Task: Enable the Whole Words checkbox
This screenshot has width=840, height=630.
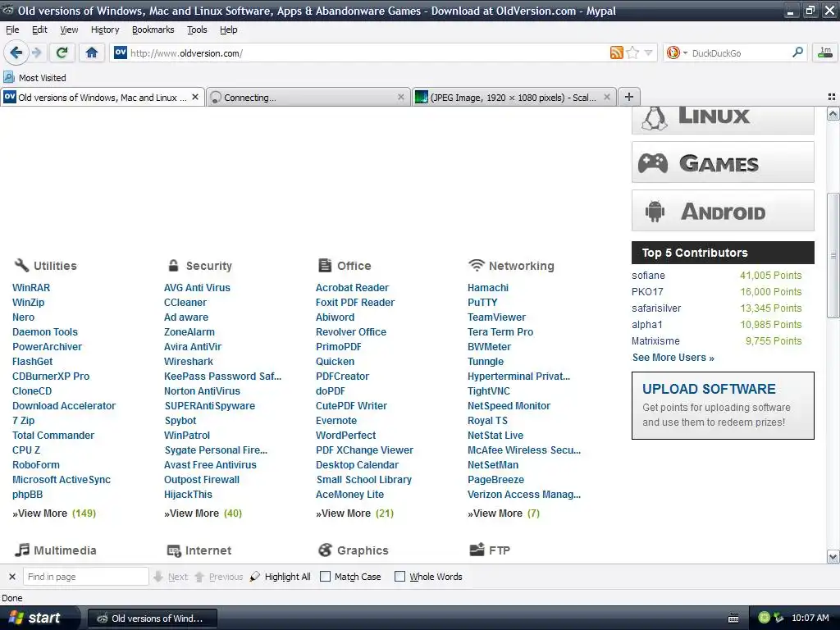Action: click(399, 577)
